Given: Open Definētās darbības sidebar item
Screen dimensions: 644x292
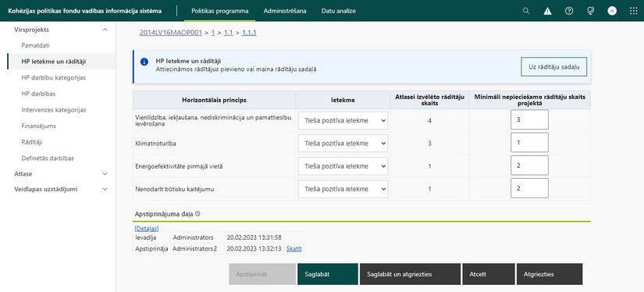Looking at the screenshot, I should pyautogui.click(x=48, y=158).
